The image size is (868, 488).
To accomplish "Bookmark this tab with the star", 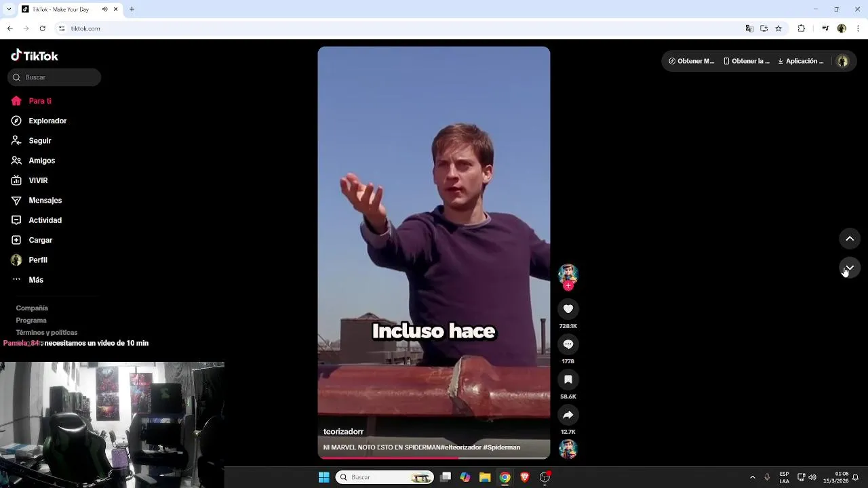I will (x=778, y=28).
